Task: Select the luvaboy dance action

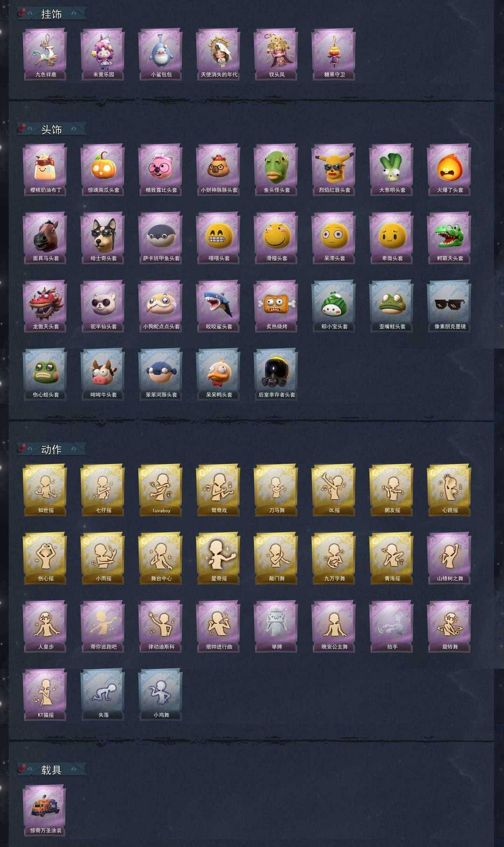Action: coord(161,490)
